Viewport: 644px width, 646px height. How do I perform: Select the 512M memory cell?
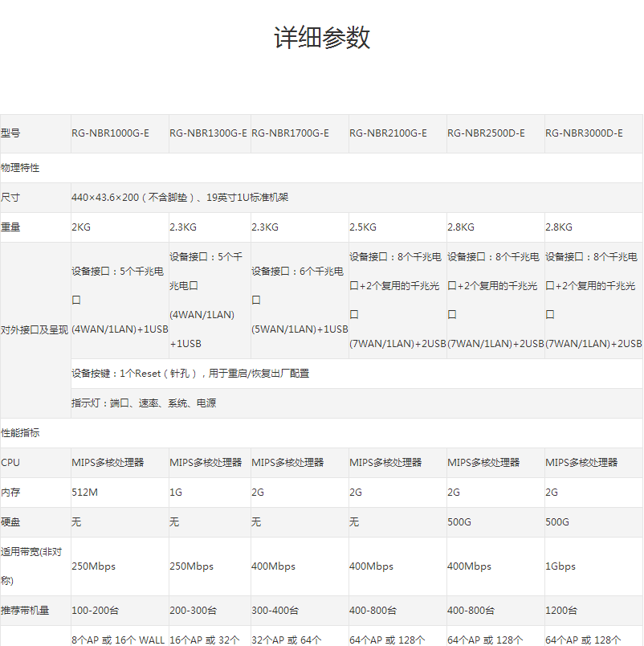(x=85, y=493)
